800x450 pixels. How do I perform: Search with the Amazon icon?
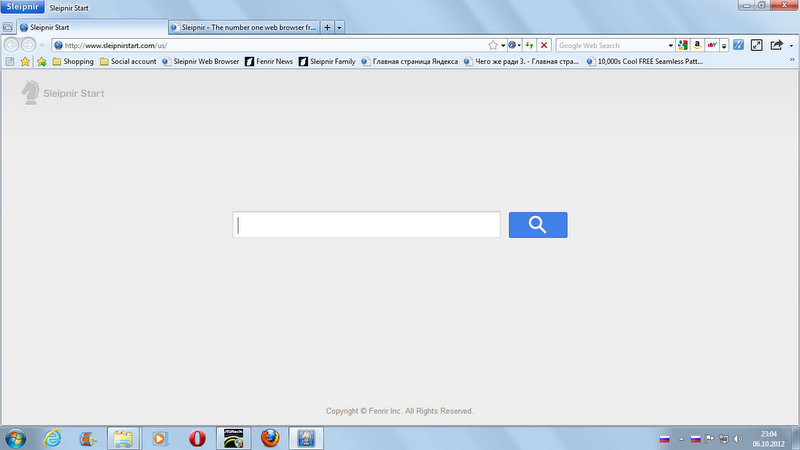697,45
